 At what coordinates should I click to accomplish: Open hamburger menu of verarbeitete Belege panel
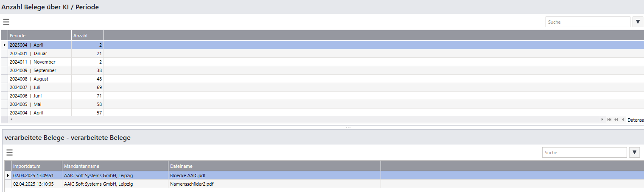click(9, 153)
